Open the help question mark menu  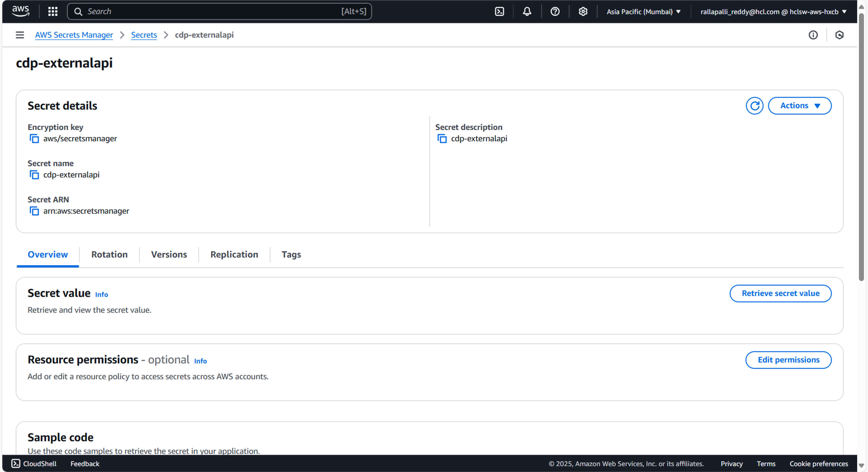(x=555, y=12)
